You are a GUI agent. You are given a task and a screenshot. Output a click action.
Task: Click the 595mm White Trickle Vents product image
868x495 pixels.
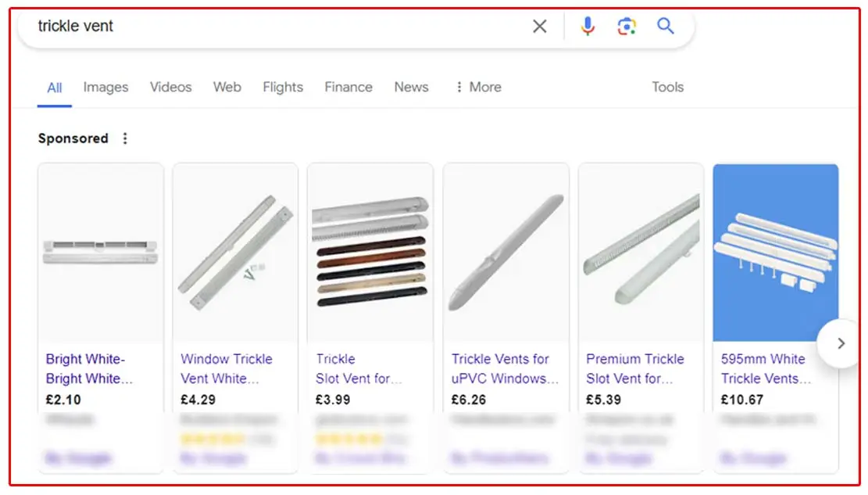pyautogui.click(x=775, y=250)
